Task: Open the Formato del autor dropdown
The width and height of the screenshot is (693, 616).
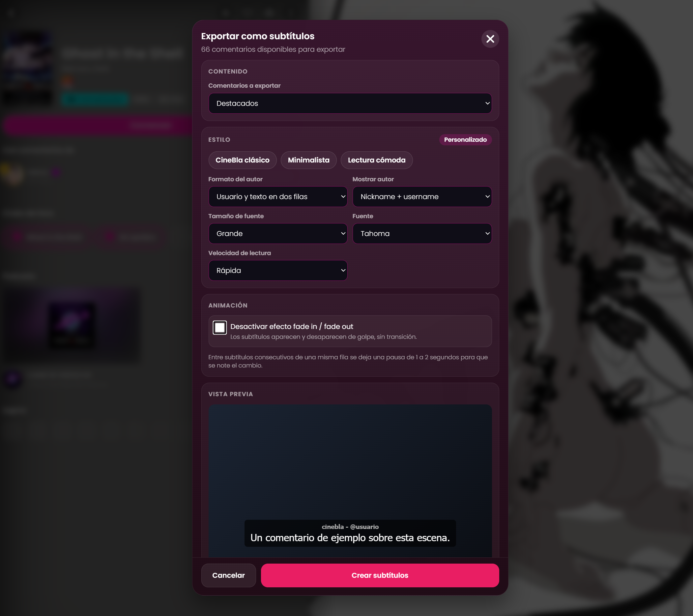Action: tap(278, 197)
